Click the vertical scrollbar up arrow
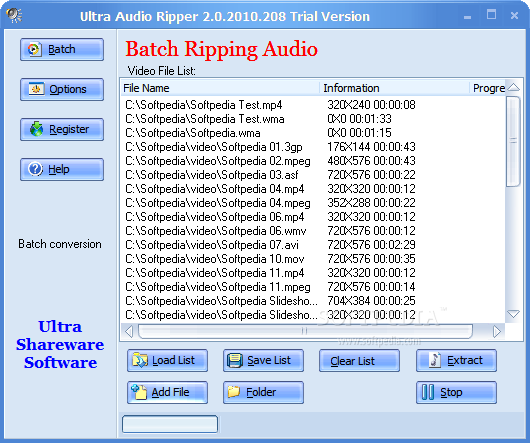The width and height of the screenshot is (530, 443). (513, 88)
